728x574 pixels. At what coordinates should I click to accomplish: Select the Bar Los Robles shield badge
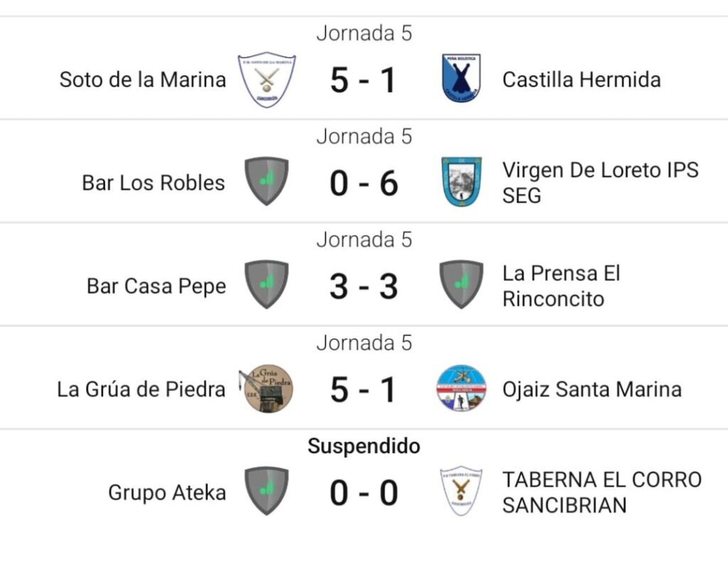[267, 181]
